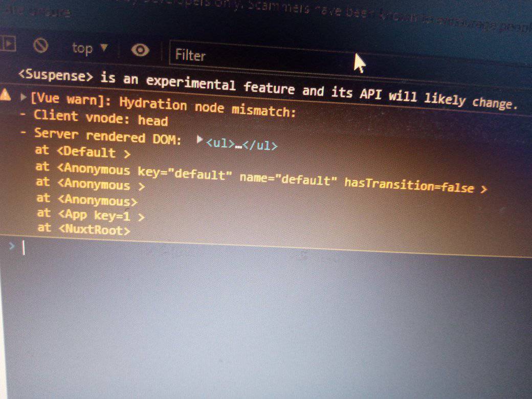Select the 'at <App key=1 >' line
532x399 pixels.
click(91, 215)
